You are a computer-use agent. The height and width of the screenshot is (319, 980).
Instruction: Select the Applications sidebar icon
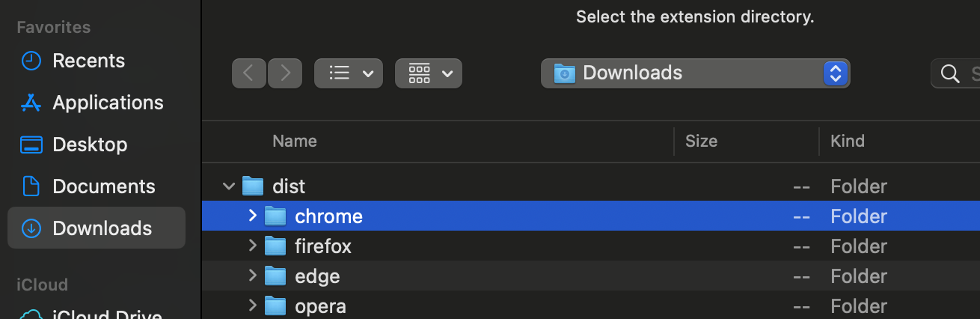click(31, 103)
